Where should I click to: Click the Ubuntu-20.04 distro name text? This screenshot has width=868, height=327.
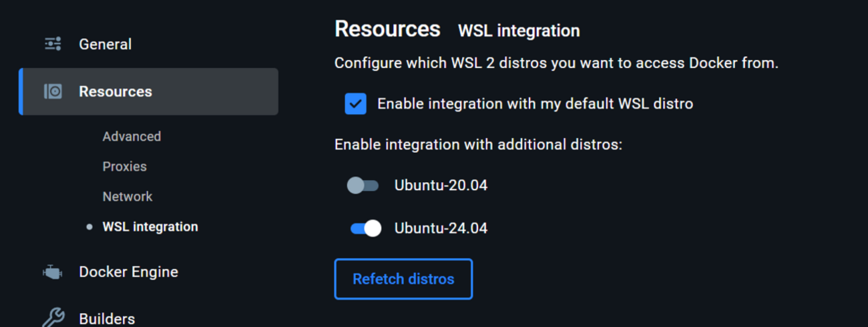(441, 186)
